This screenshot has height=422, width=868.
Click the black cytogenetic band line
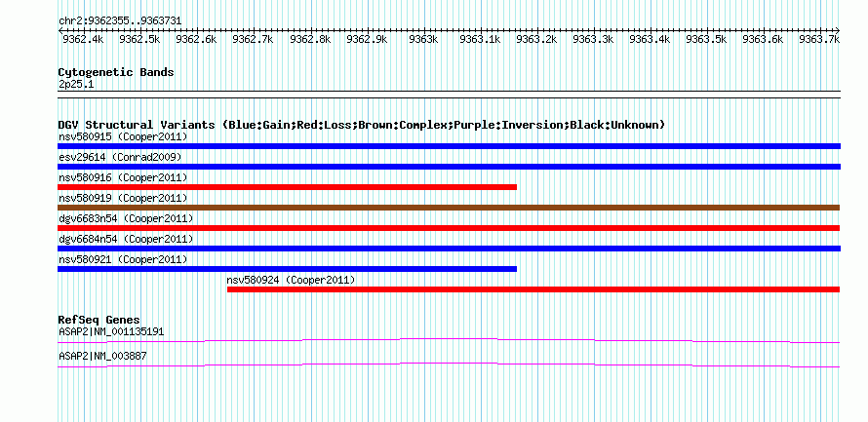[449, 95]
